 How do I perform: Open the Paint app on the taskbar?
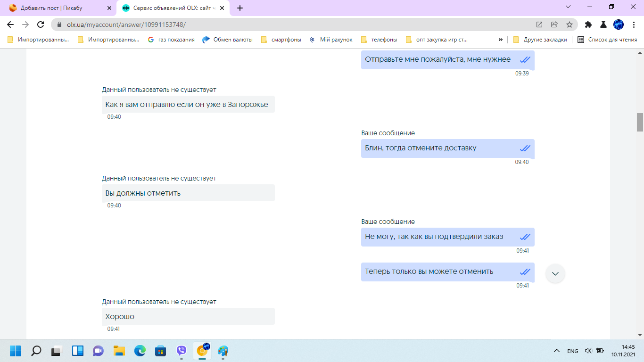pyautogui.click(x=223, y=351)
